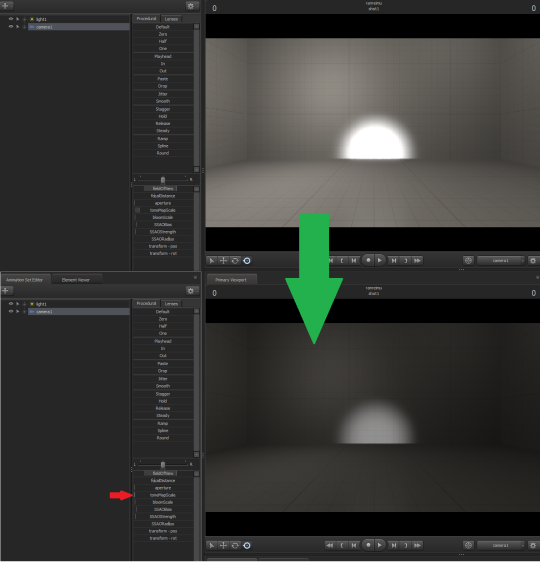Image resolution: width=540 pixels, height=562 pixels.
Task: Open viewport settings gear under the bright viewport
Action: click(x=533, y=261)
